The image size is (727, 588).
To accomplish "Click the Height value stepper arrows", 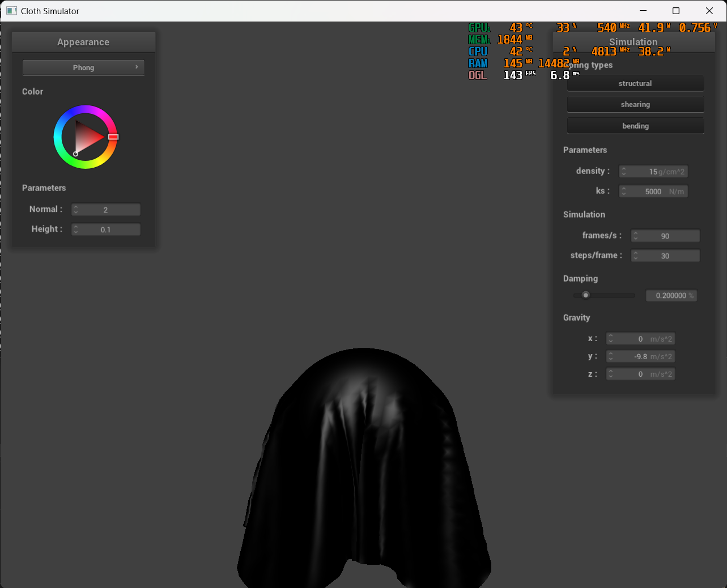I will tap(76, 229).
